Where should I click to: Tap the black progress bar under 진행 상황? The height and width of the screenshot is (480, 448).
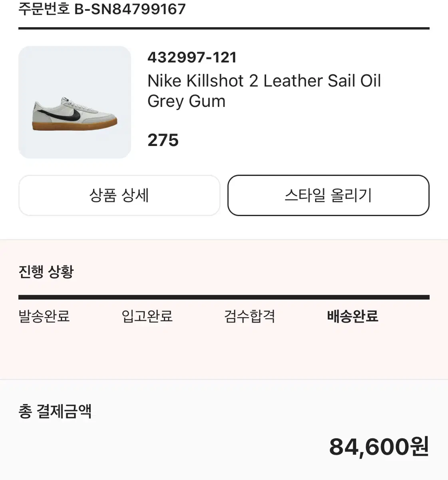(x=224, y=297)
